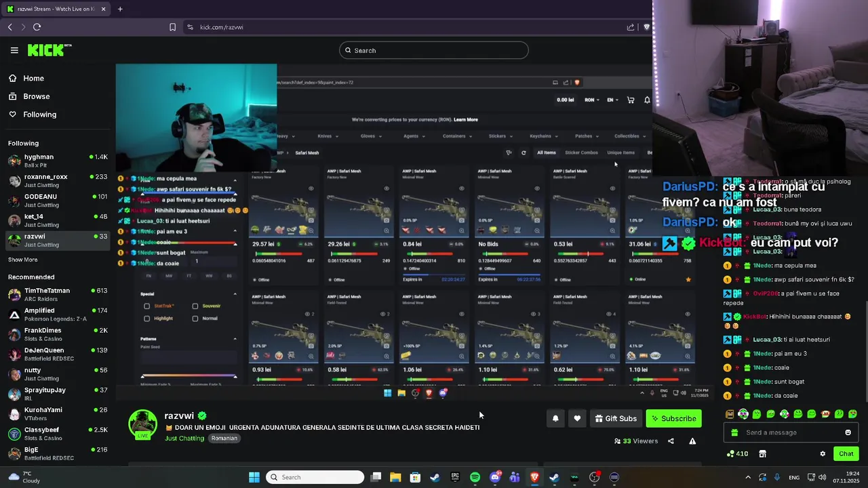Bookmark this page from the address bar
This screenshot has height=488, width=868.
point(172,27)
